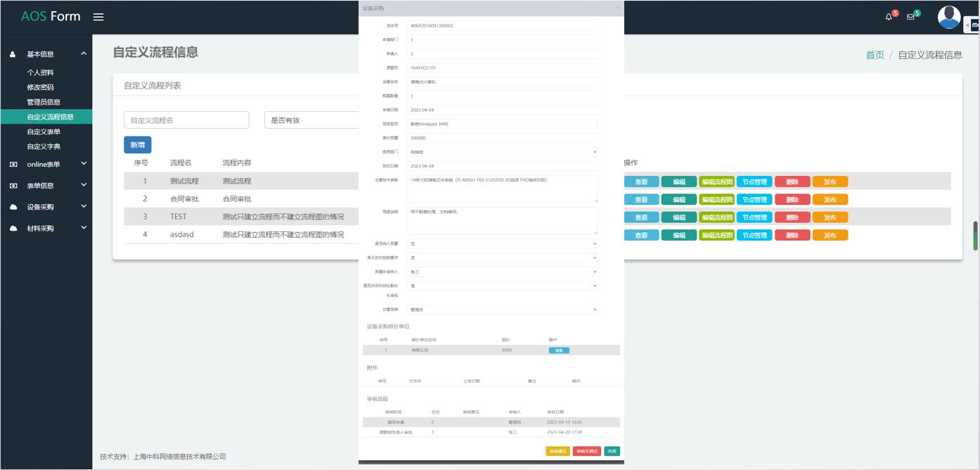
Task: Click the user avatar in the header
Action: (948, 17)
